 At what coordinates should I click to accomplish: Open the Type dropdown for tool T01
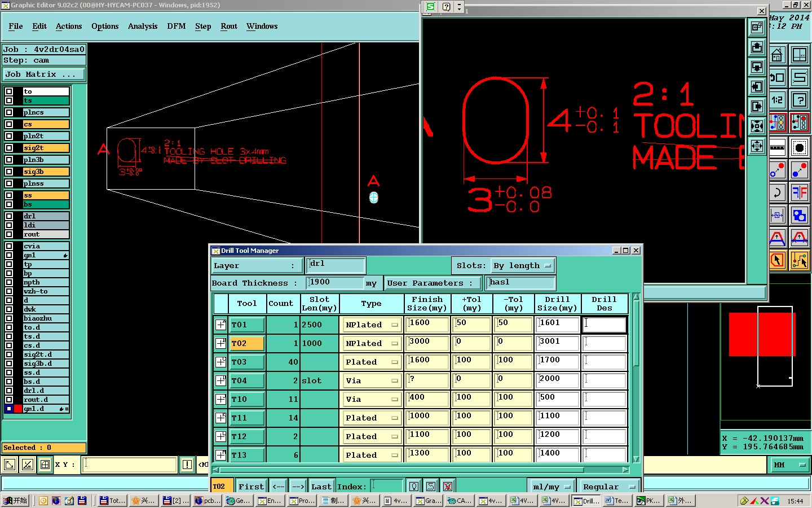click(x=372, y=325)
